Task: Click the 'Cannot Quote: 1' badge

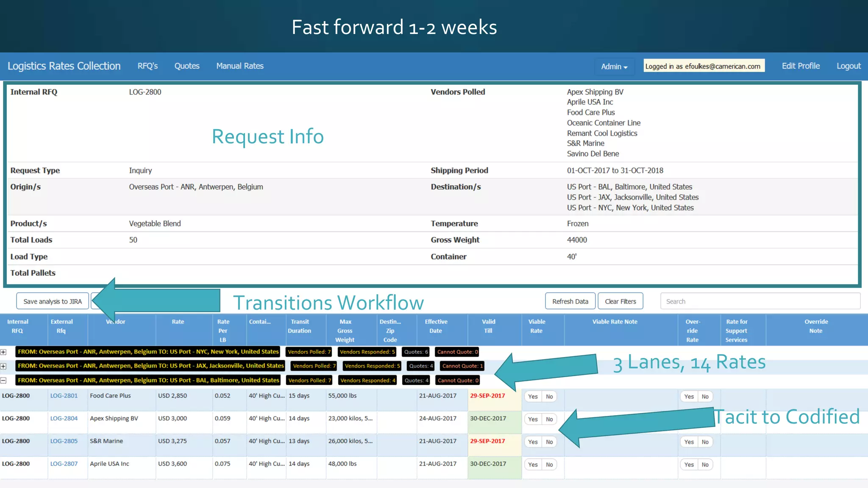Action: coord(462,366)
